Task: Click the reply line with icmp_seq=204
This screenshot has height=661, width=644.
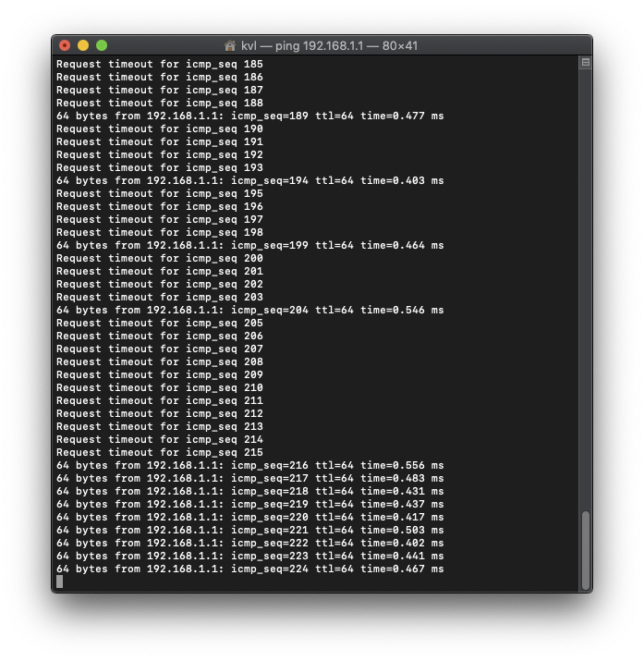Action: coord(250,311)
